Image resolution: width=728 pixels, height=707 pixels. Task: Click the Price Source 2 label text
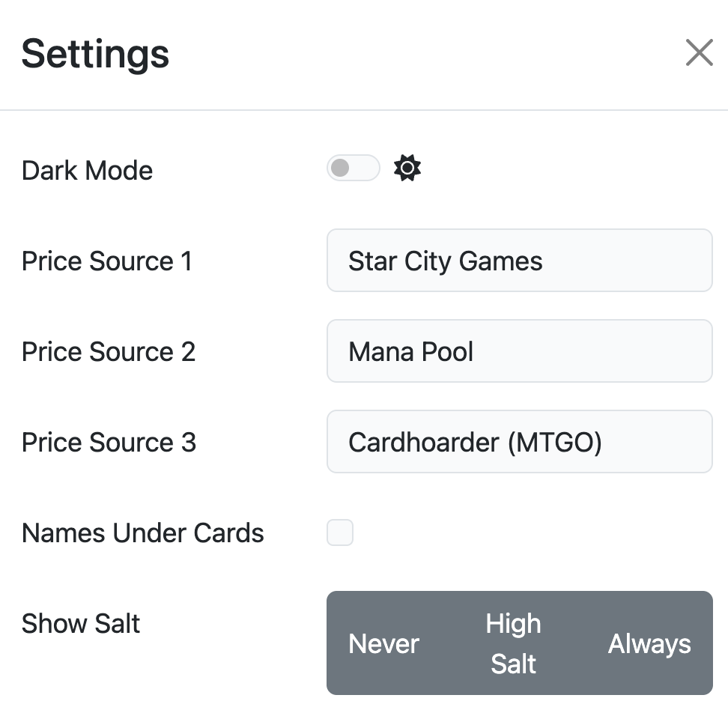coord(109,352)
